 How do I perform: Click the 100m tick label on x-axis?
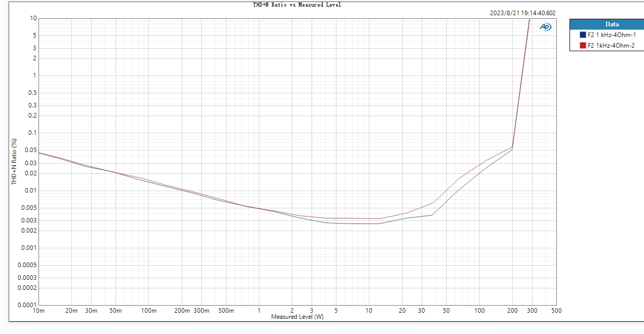148,310
